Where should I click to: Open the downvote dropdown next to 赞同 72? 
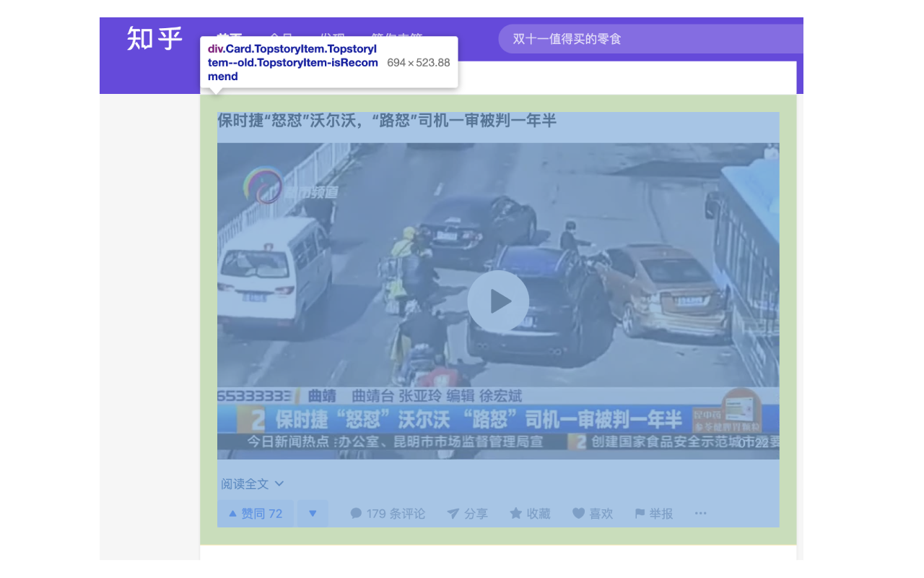coord(312,513)
